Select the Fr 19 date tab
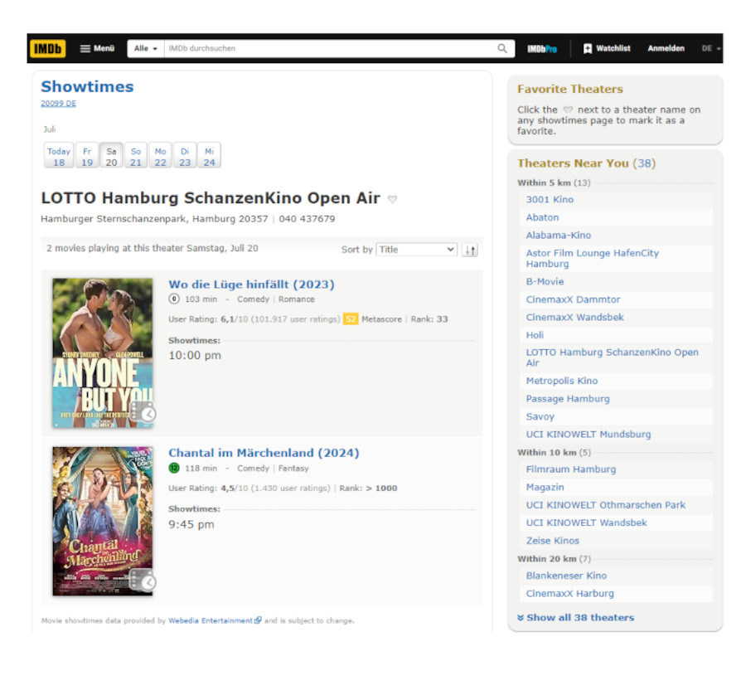Image resolution: width=746 pixels, height=700 pixels. (87, 155)
